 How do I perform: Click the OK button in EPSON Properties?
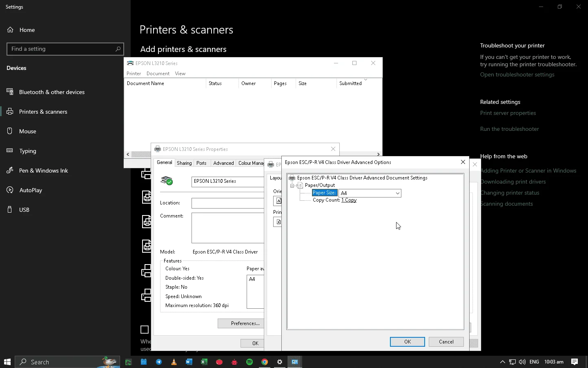(252, 343)
